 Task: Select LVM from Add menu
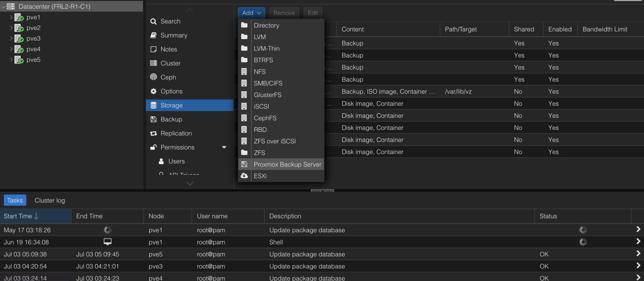tap(281, 37)
